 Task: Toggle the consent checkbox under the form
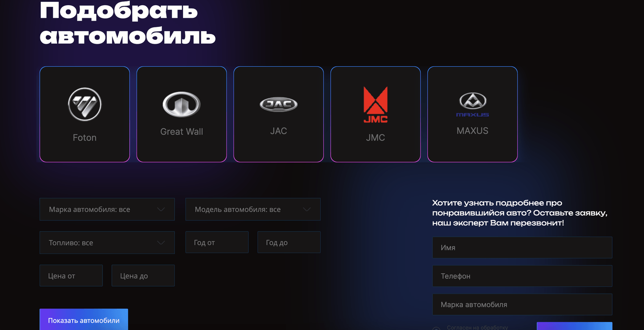click(x=436, y=329)
